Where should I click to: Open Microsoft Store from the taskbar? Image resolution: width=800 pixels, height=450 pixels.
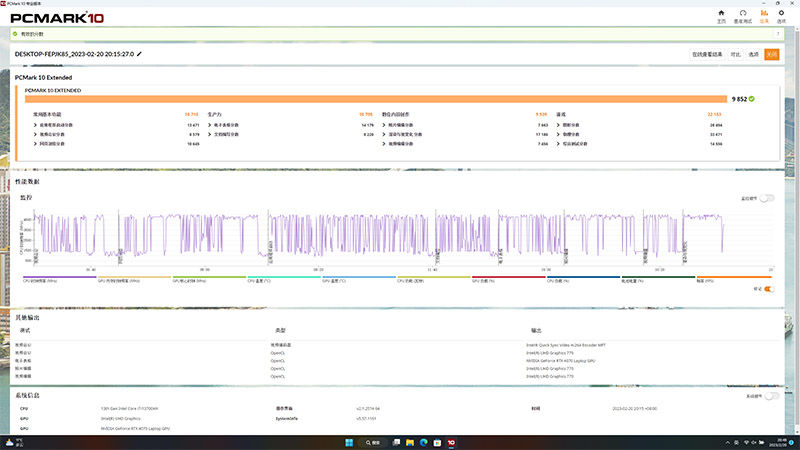coord(437,442)
